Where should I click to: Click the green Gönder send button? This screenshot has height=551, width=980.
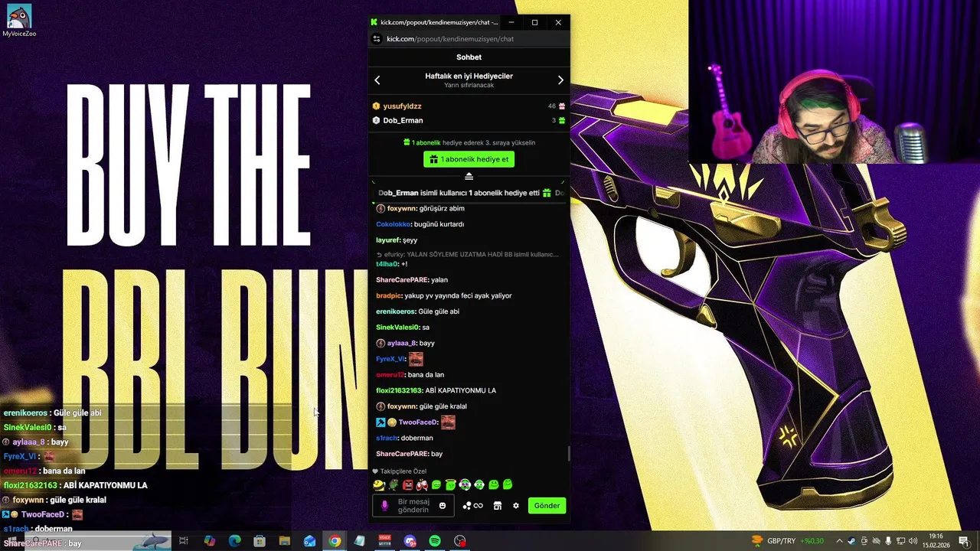click(547, 506)
